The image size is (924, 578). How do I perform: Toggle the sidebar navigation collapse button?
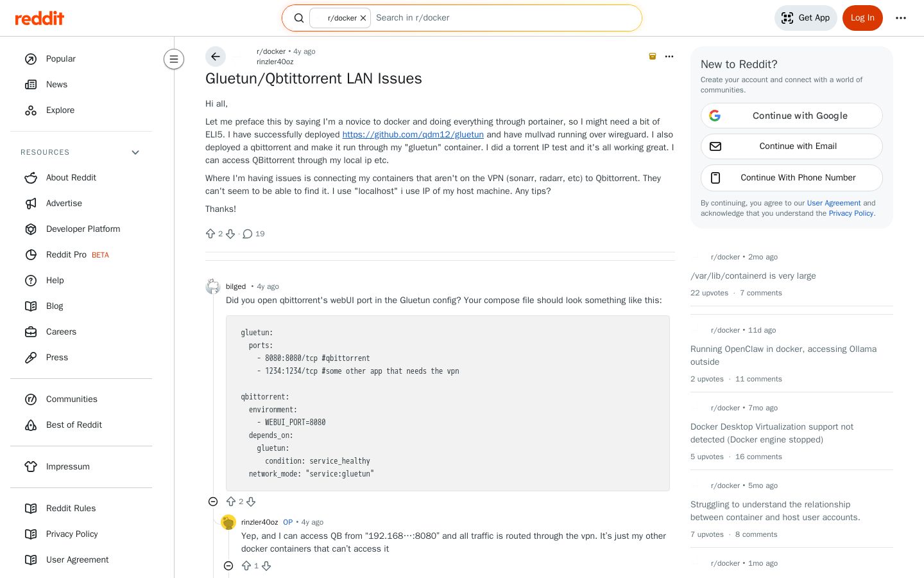[x=174, y=59]
